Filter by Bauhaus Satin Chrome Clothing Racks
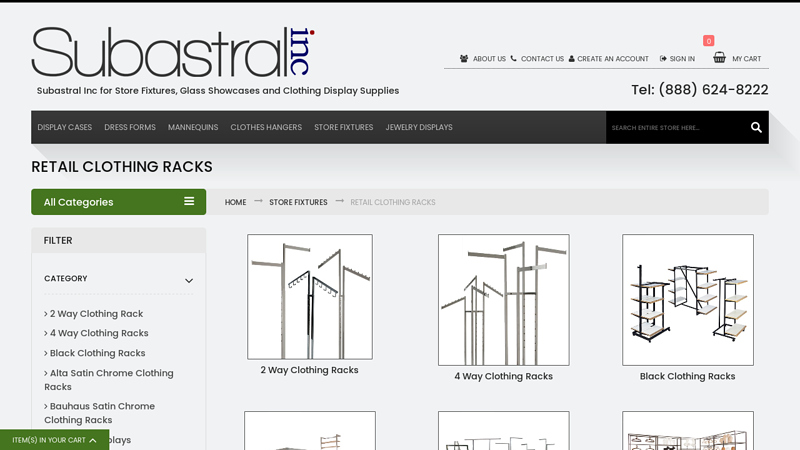The image size is (800, 450). [x=99, y=413]
